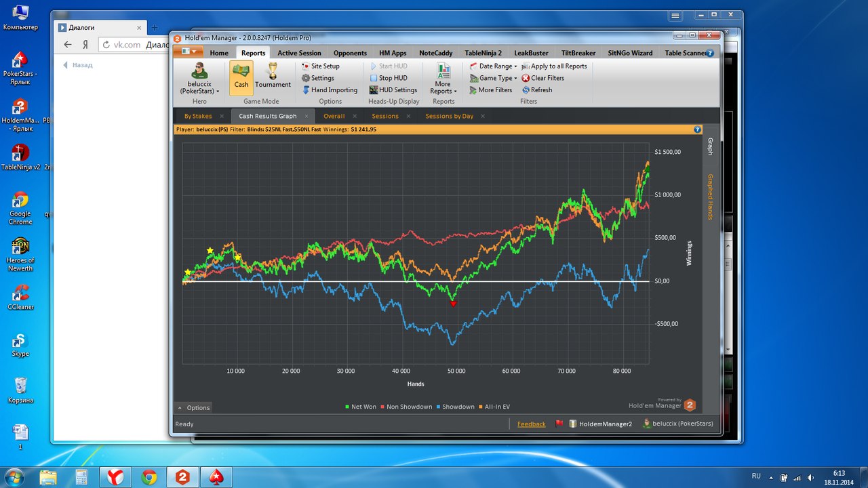Toggle All-In EV line in legend
The image size is (868, 488).
click(x=494, y=407)
